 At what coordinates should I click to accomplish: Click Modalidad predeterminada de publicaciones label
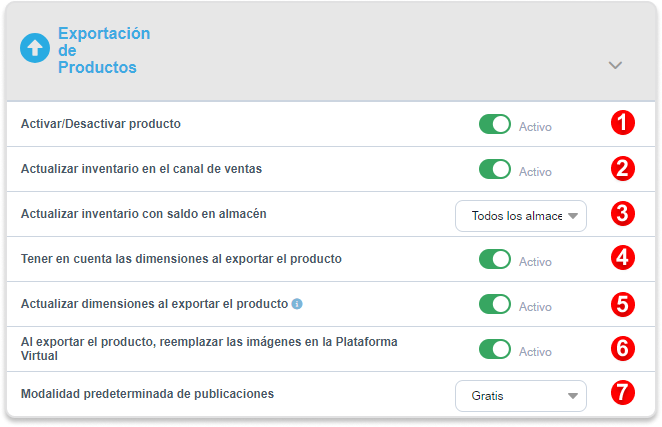coord(147,394)
